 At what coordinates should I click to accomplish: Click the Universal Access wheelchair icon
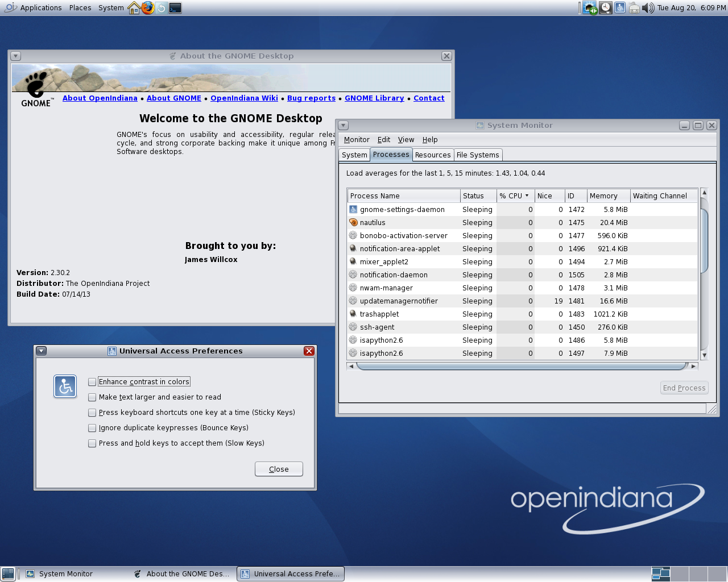click(65, 386)
